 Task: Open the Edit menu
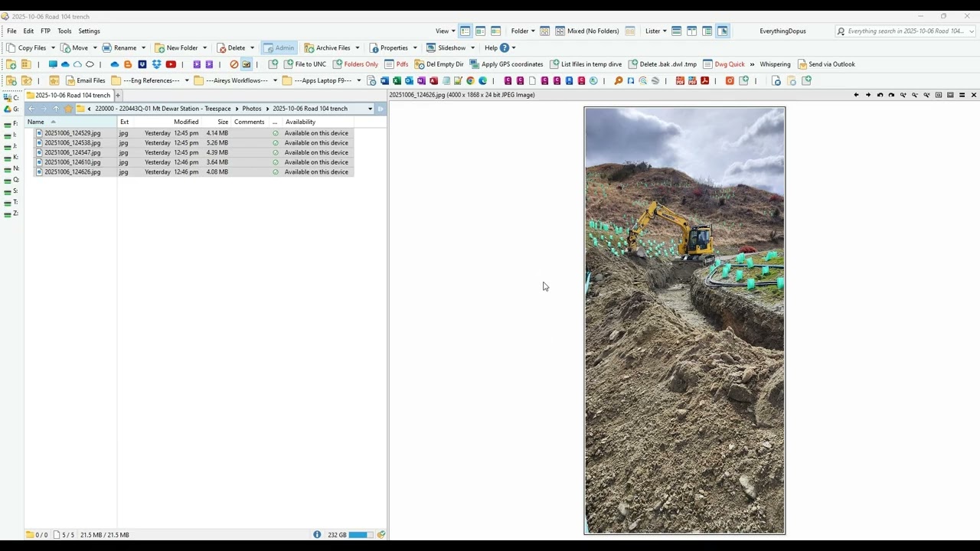(28, 31)
